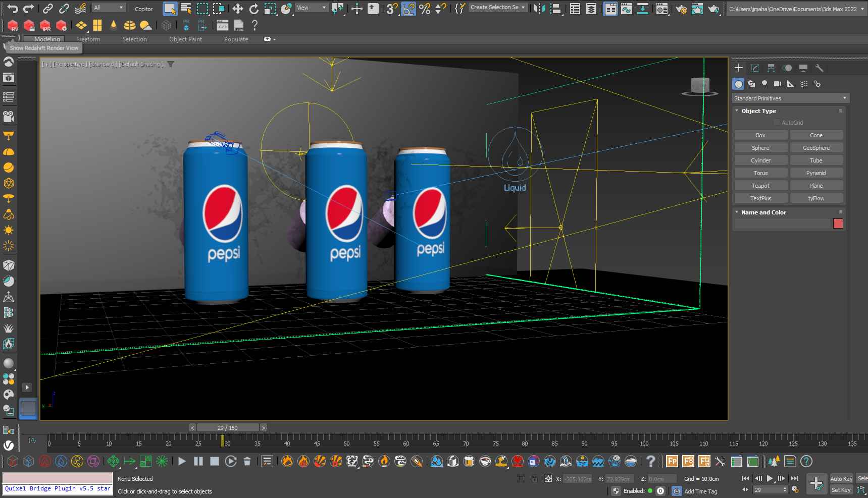Open the Populate ribbon tab

[x=236, y=39]
